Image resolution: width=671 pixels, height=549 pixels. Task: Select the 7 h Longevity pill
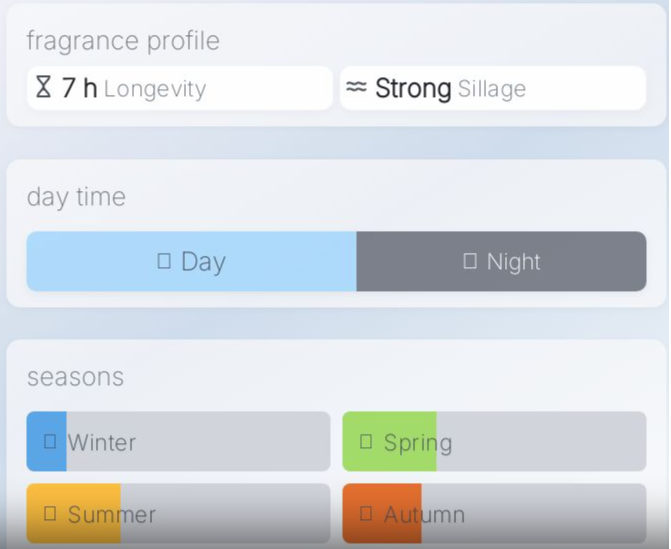(180, 88)
